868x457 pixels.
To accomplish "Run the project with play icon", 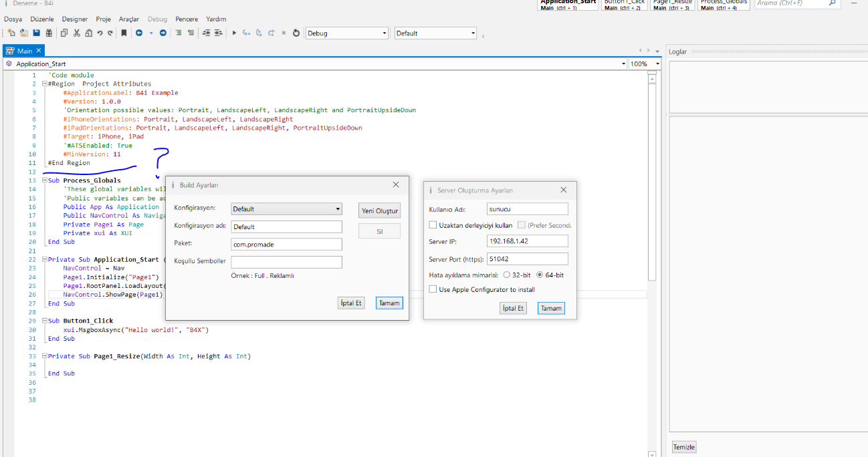I will click(x=234, y=33).
